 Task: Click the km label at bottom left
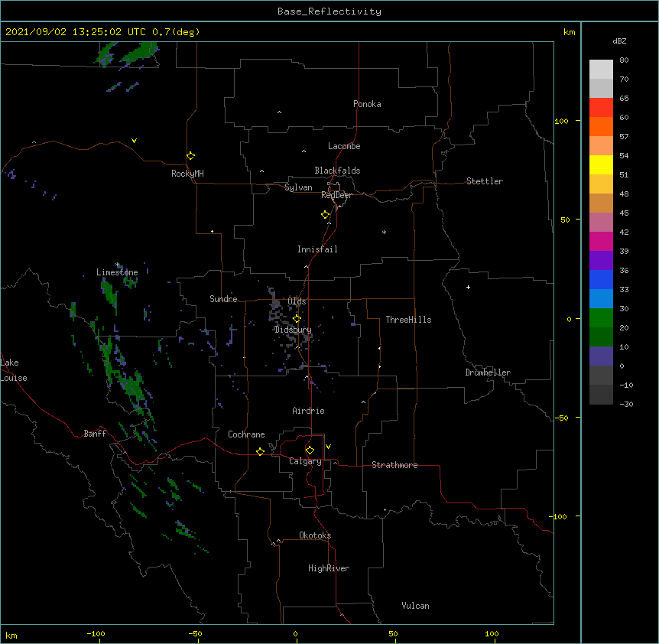point(11,635)
